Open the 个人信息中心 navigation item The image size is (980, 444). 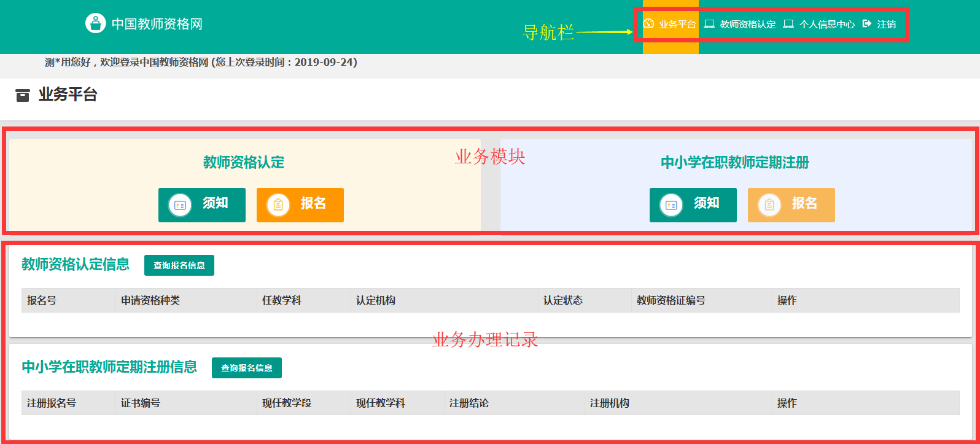tap(826, 25)
